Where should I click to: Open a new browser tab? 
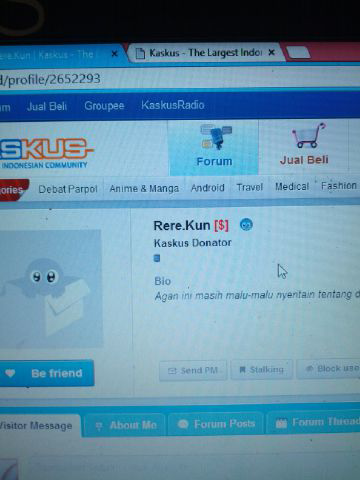click(x=298, y=52)
